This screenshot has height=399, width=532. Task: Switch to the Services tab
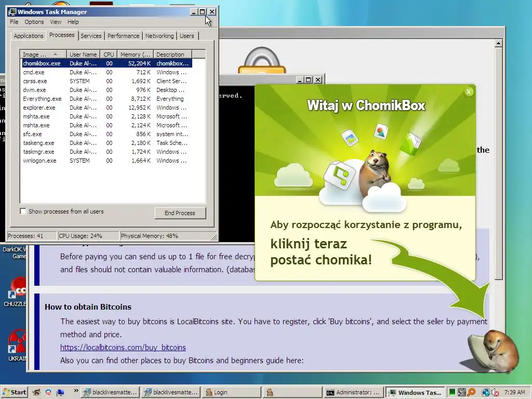tap(91, 36)
